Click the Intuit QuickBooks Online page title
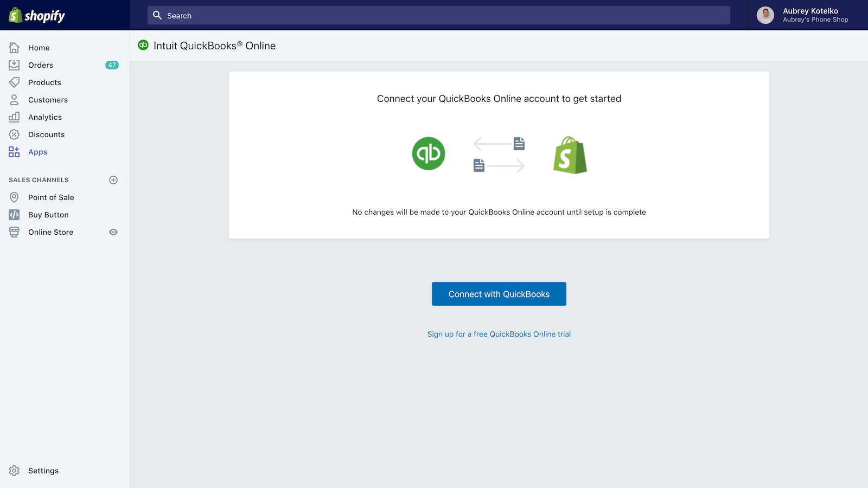868x488 pixels. click(x=214, y=46)
